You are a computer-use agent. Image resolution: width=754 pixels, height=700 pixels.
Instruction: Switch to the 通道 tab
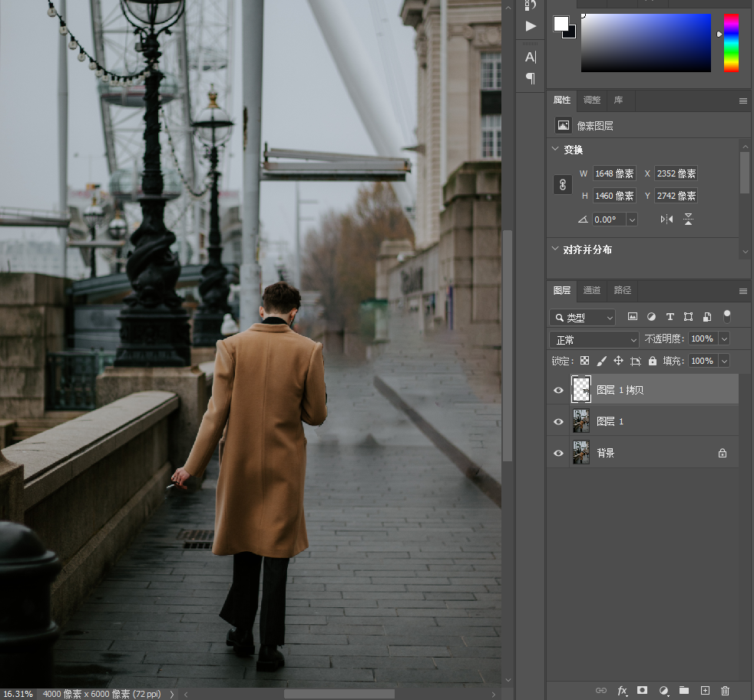coord(592,291)
